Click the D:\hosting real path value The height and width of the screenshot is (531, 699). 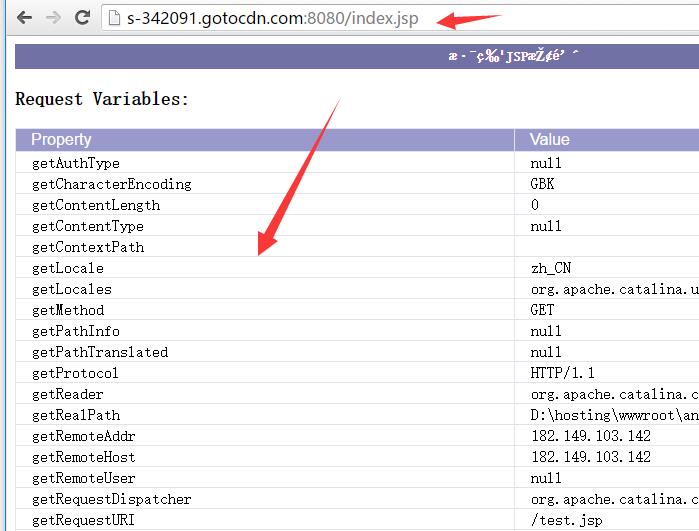[612, 415]
